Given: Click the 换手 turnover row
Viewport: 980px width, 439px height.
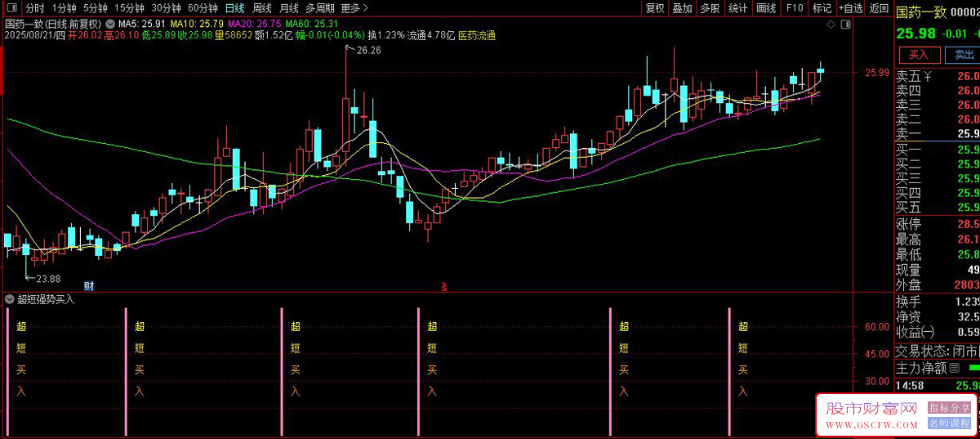Looking at the screenshot, I should click(938, 302).
